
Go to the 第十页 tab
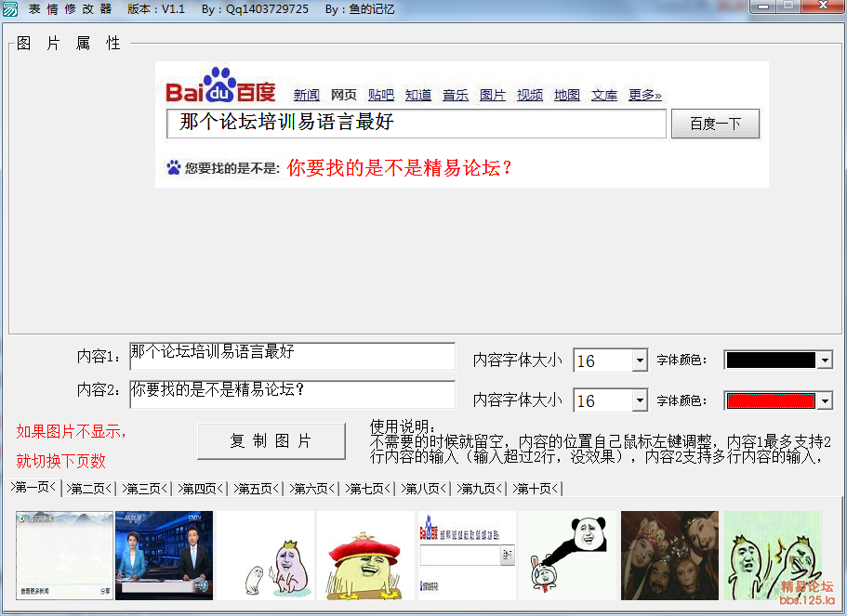536,489
